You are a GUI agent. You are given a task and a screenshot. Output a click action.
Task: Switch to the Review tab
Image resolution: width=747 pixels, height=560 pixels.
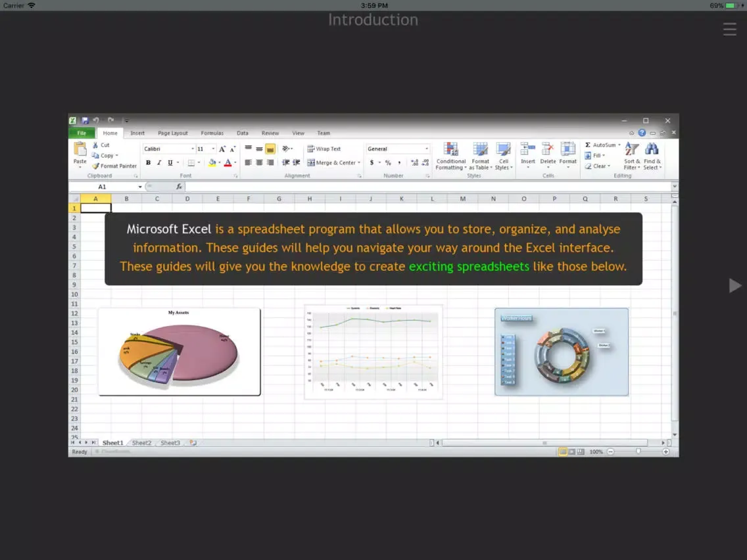270,133
